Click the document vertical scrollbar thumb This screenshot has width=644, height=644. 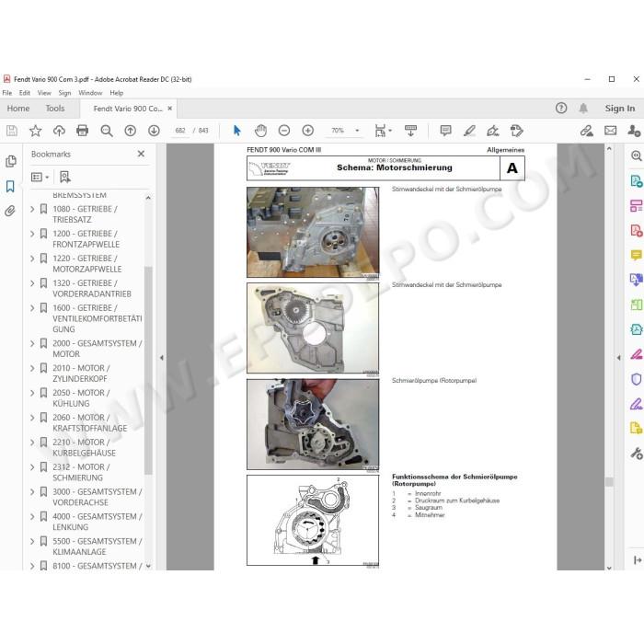coord(609,481)
